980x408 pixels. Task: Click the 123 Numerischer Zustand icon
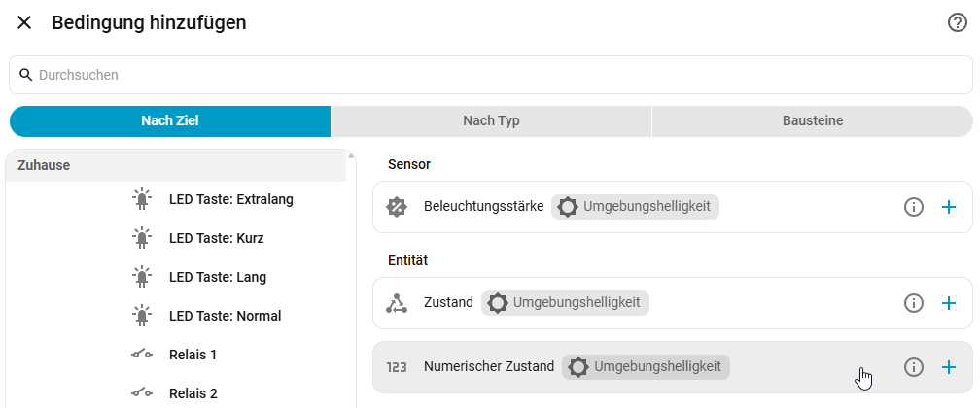(x=397, y=367)
